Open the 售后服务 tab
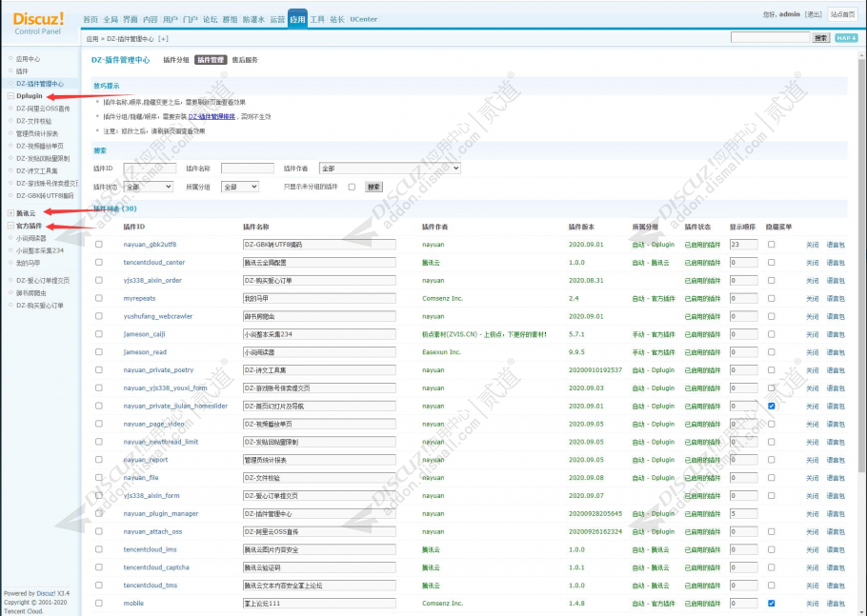Image resolution: width=867 pixels, height=616 pixels. coord(245,60)
